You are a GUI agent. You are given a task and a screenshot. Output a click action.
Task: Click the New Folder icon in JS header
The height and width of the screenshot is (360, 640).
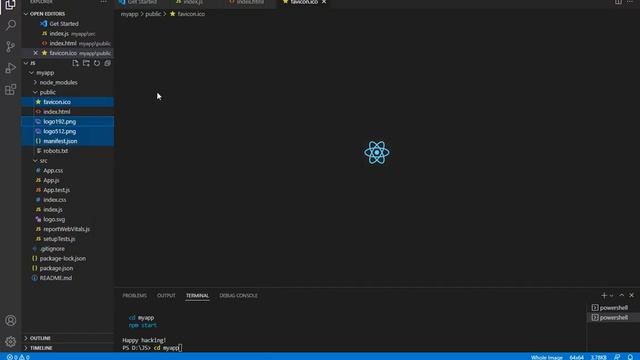pos(86,63)
